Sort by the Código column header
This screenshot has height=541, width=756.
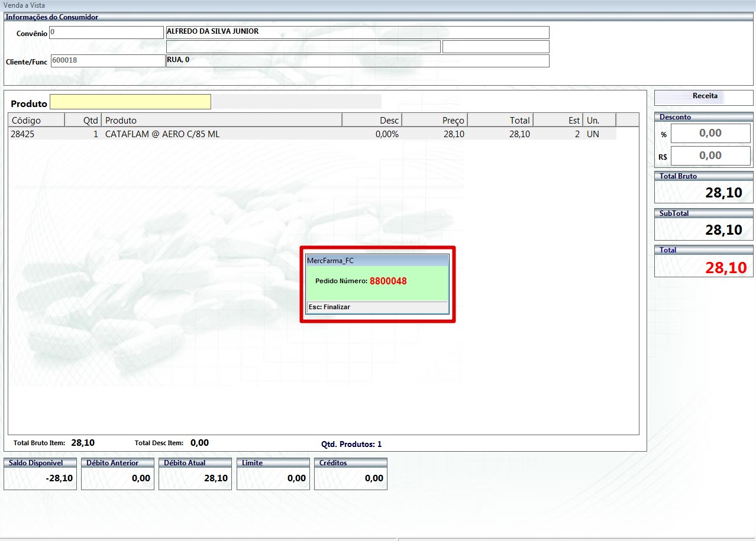(35, 120)
